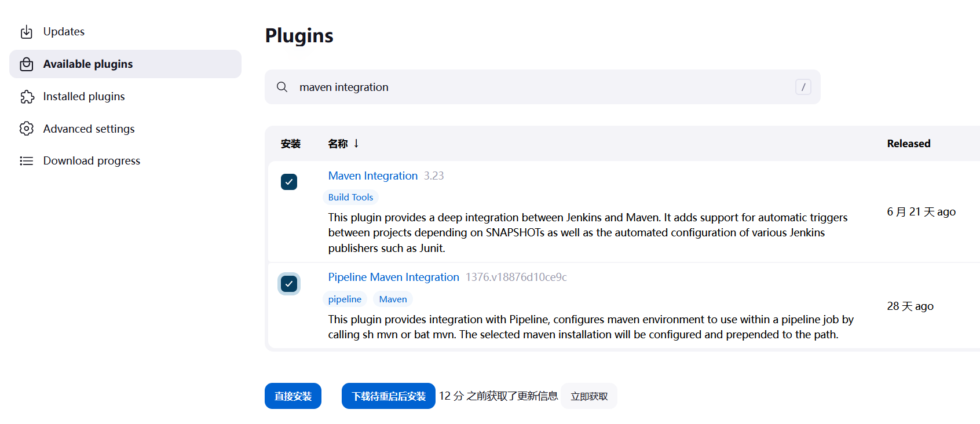Open the Pipeline Maven Integration link

pos(394,277)
